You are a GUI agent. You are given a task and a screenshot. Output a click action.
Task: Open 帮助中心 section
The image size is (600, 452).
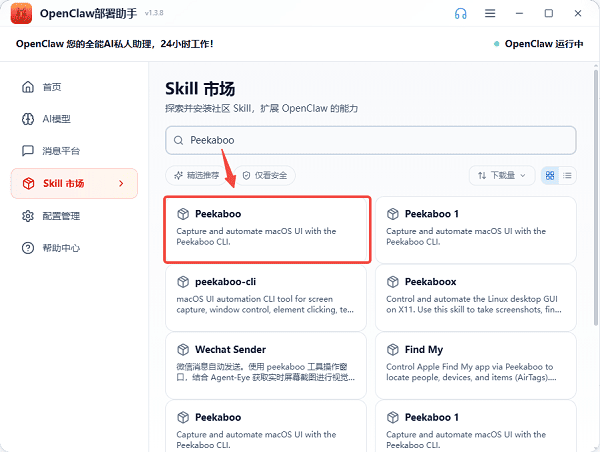74,248
